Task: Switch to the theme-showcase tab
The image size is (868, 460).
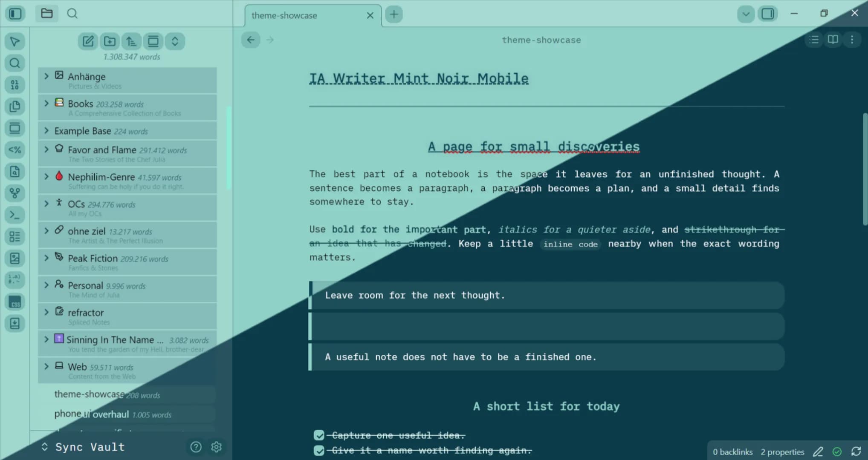Action: coord(313,15)
